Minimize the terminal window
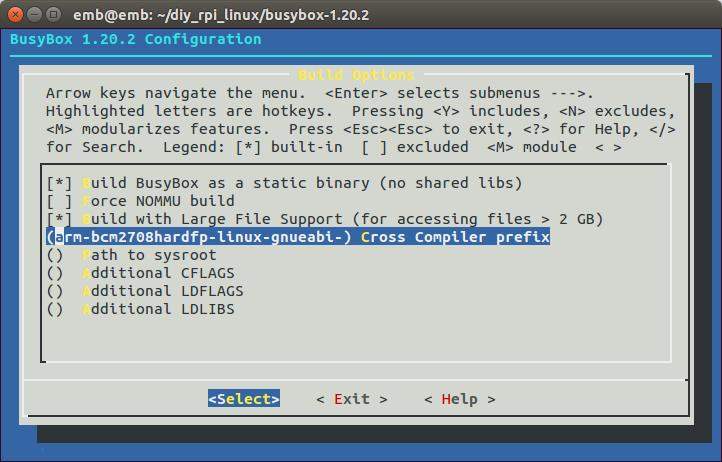722x462 pixels. (34, 14)
